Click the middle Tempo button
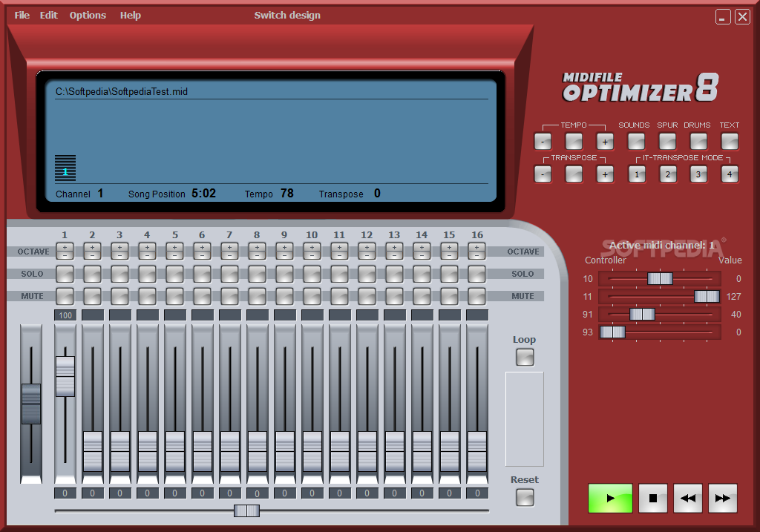Image resolution: width=760 pixels, height=532 pixels. [x=574, y=142]
